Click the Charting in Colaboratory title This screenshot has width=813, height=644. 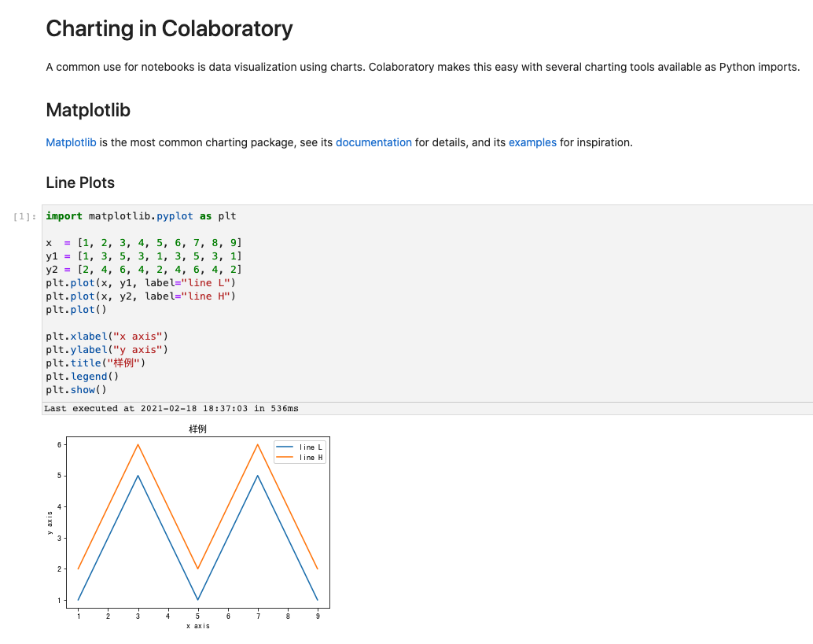pyautogui.click(x=169, y=29)
